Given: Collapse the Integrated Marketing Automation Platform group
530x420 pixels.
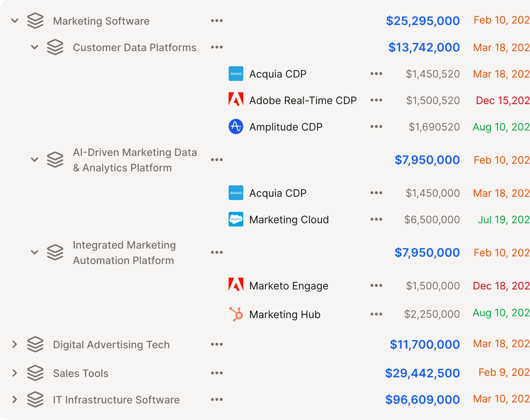Looking at the screenshot, I should point(35,252).
